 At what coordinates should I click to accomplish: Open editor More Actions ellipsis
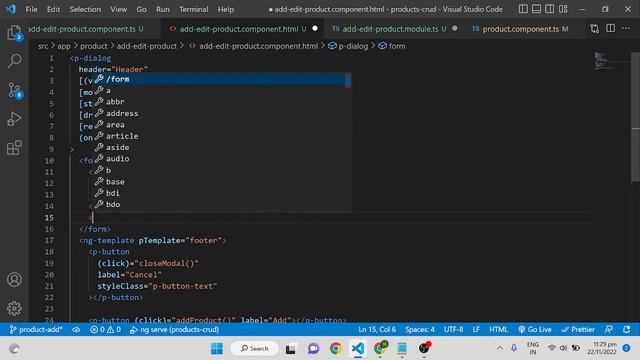(626, 29)
